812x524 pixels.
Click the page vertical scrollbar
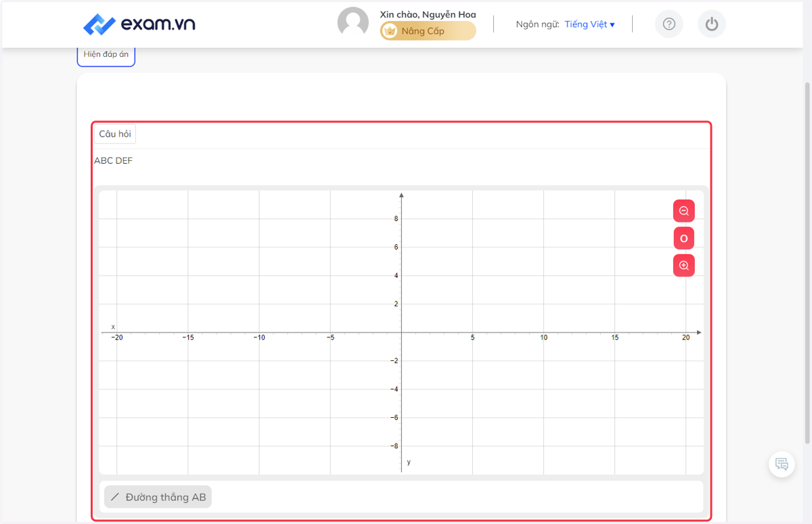click(808, 264)
